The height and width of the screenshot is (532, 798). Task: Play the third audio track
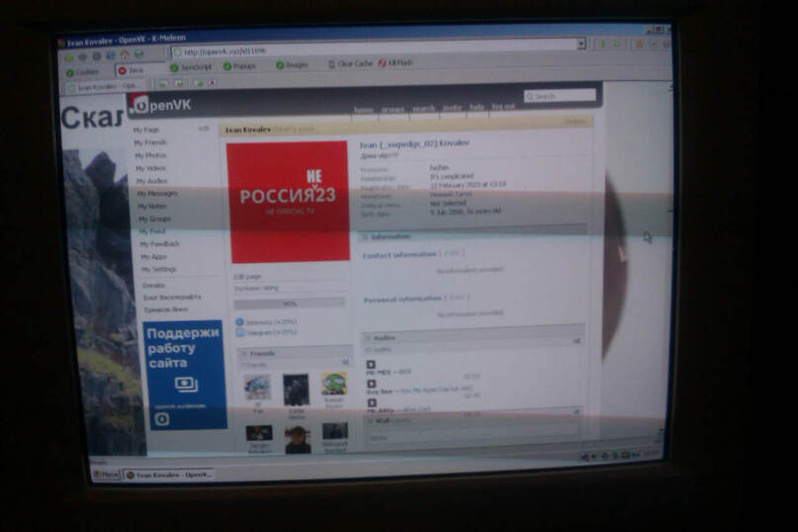(x=372, y=402)
